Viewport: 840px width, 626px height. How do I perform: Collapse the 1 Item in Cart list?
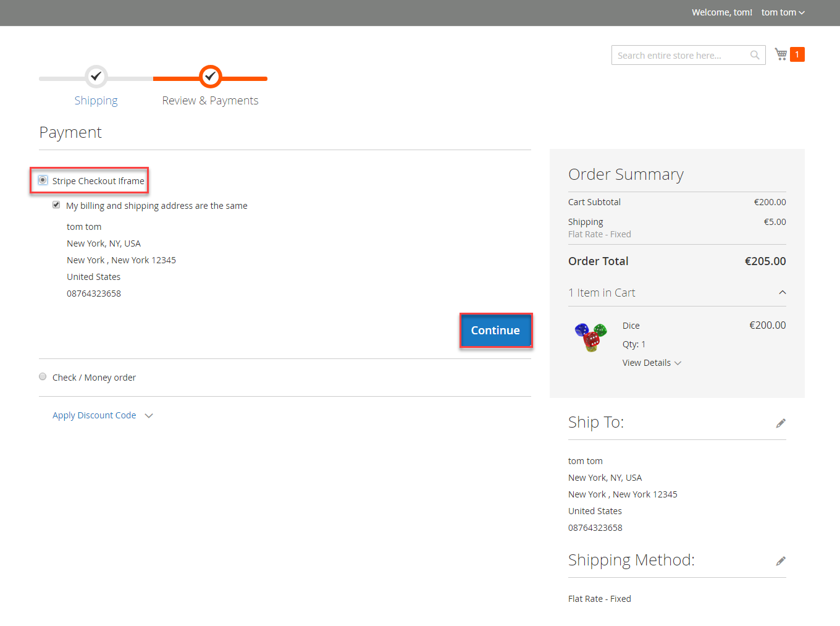tap(782, 293)
